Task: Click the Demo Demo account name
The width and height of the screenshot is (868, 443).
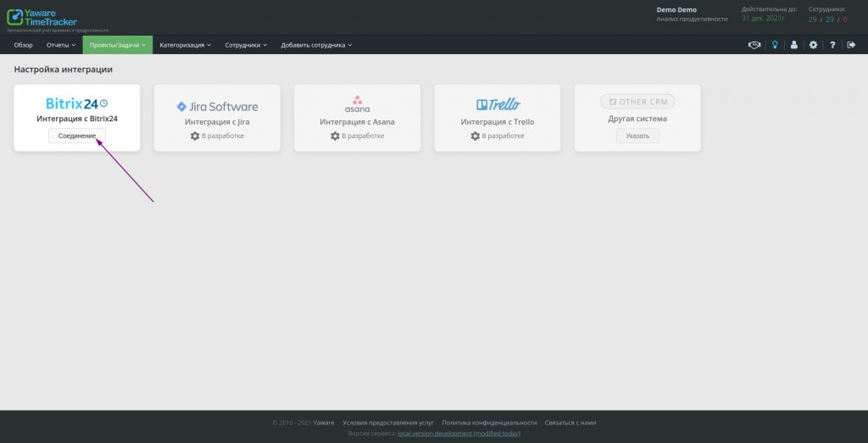Action: [x=676, y=9]
